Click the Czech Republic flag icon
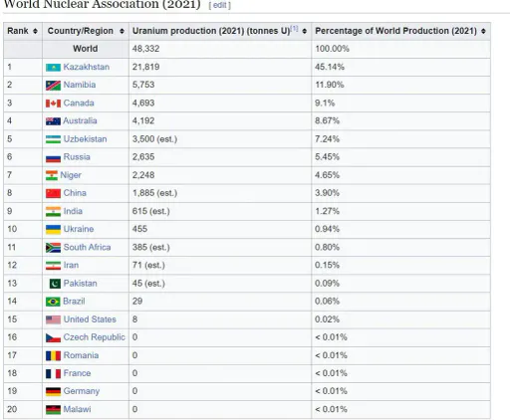510x420 pixels. [x=53, y=337]
